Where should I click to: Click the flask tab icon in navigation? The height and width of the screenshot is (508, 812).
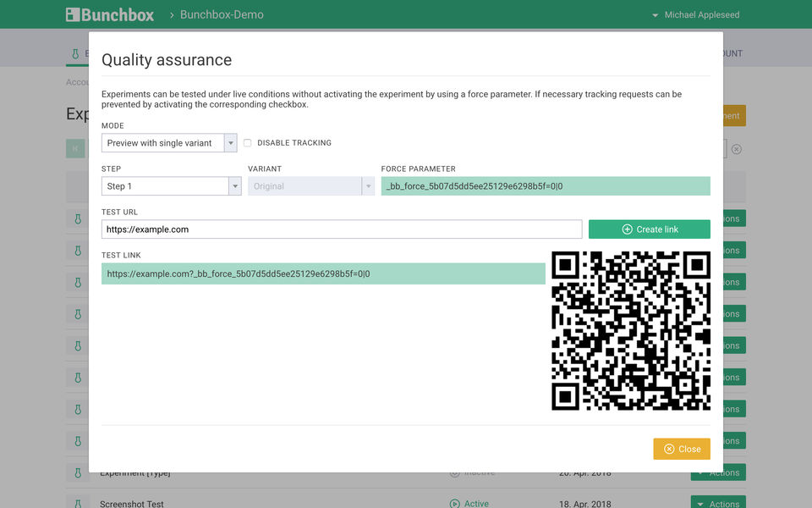click(75, 53)
